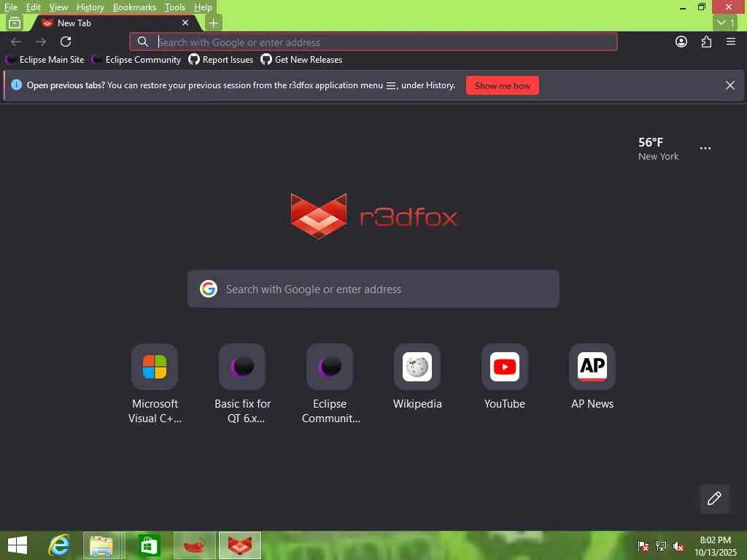Open the tab manager icon beside New Tab
This screenshot has height=560, width=747.
coord(15,23)
